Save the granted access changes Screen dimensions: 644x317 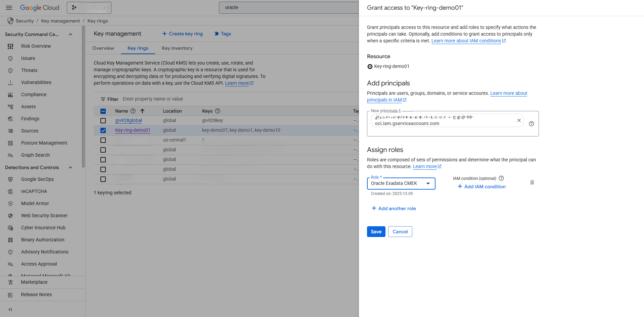[376, 232]
